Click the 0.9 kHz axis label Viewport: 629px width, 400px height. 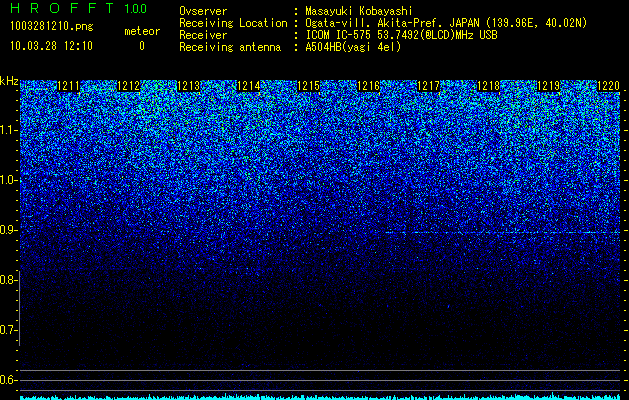pos(8,230)
